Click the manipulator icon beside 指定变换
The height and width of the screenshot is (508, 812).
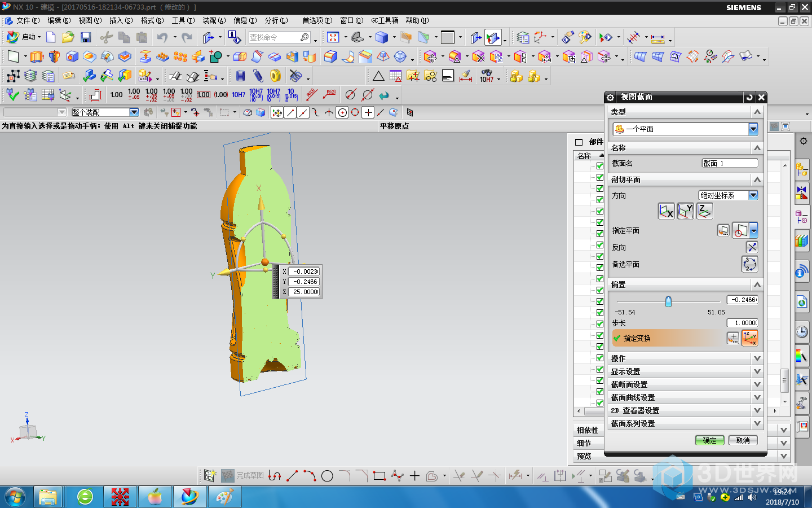click(750, 338)
